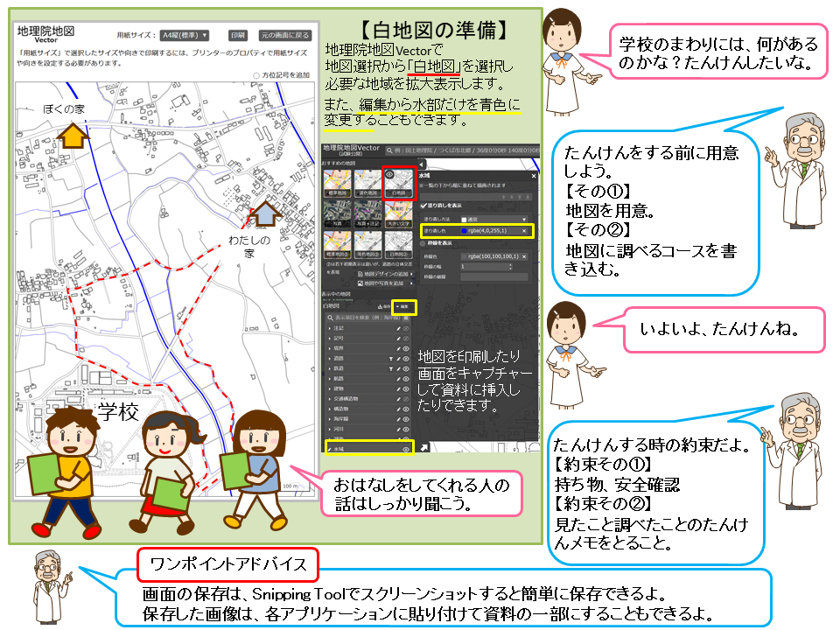Edit the 構造物 layer with pencil icon
The width and height of the screenshot is (840, 630).
point(399,409)
